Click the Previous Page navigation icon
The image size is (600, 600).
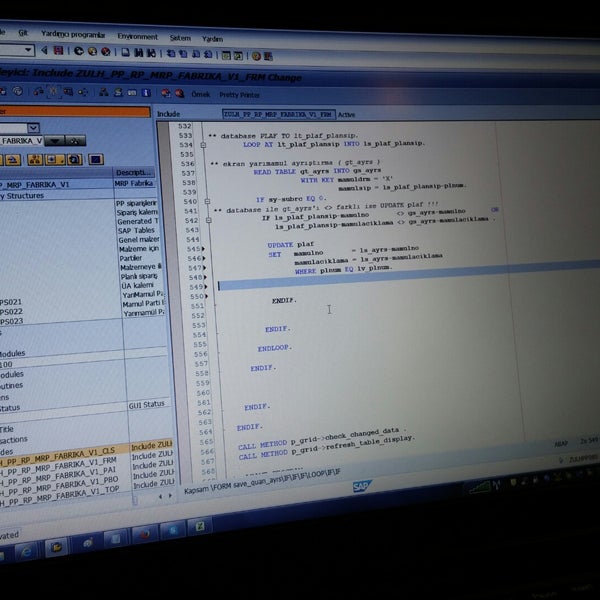tap(183, 54)
